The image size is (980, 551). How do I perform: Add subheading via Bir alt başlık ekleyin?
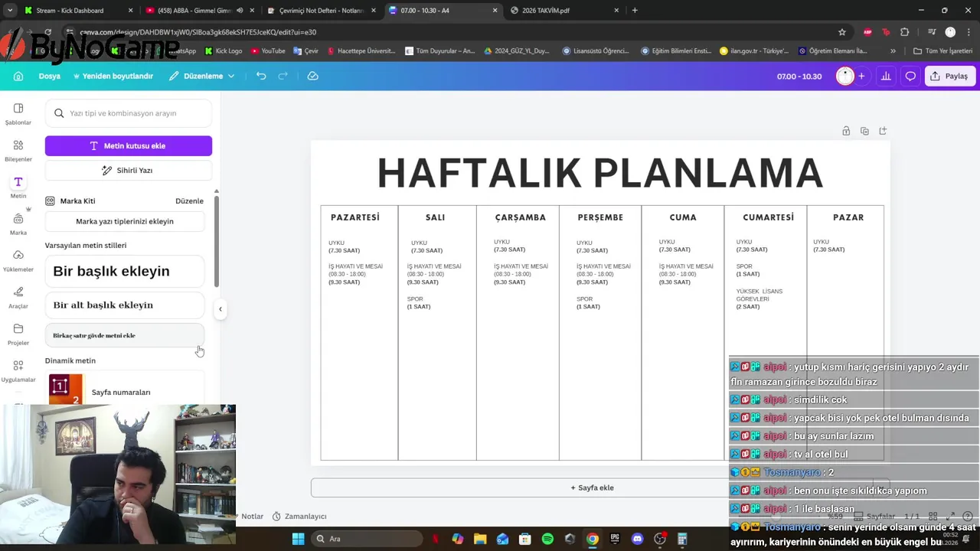click(125, 305)
